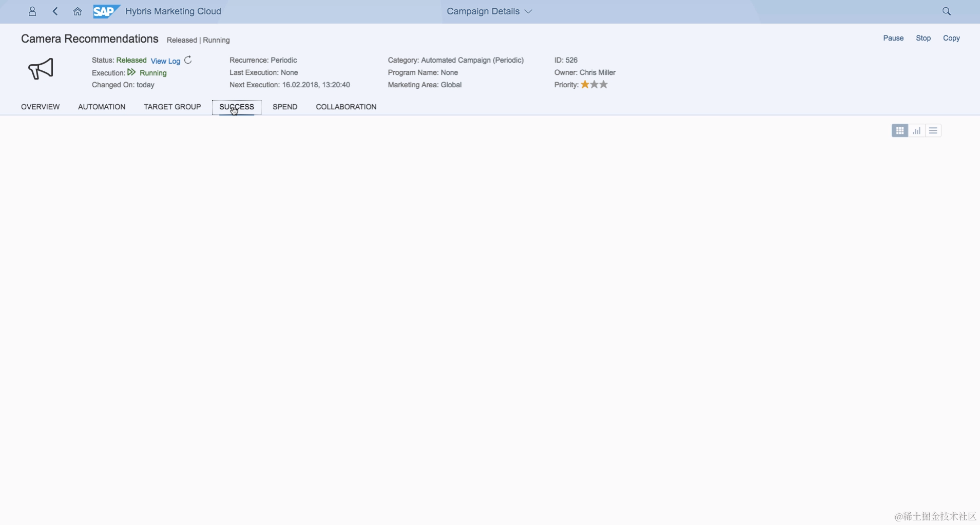Go to the home screen icon
This screenshot has width=980, height=525.
[78, 11]
